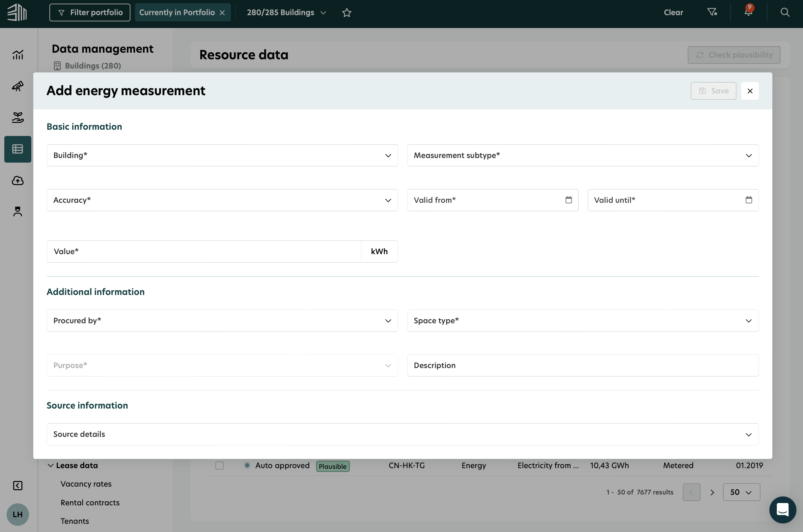Open the analytics chart sidebar icon
The image size is (803, 532).
pyautogui.click(x=18, y=55)
